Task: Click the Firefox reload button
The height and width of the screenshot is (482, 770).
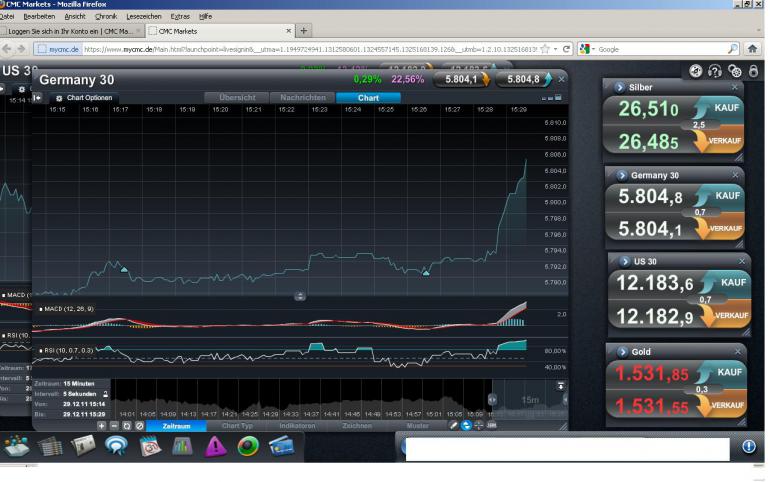Action: pos(566,49)
